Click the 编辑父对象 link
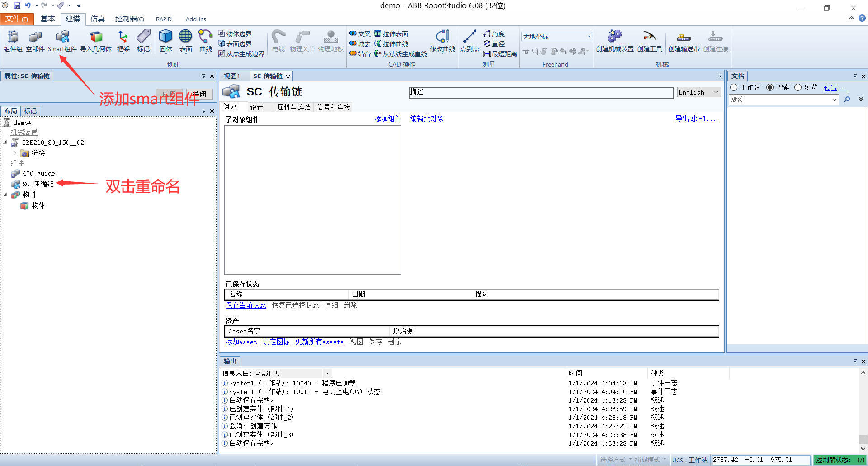 pyautogui.click(x=427, y=119)
